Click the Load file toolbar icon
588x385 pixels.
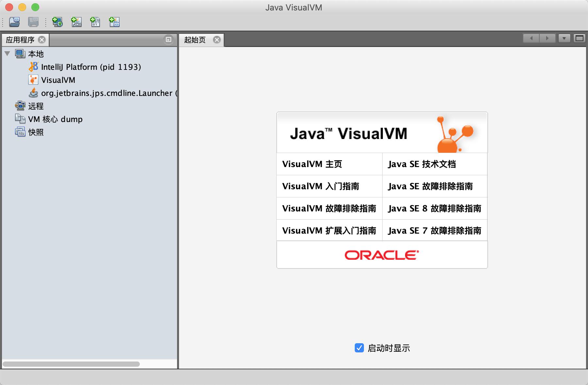coord(14,22)
